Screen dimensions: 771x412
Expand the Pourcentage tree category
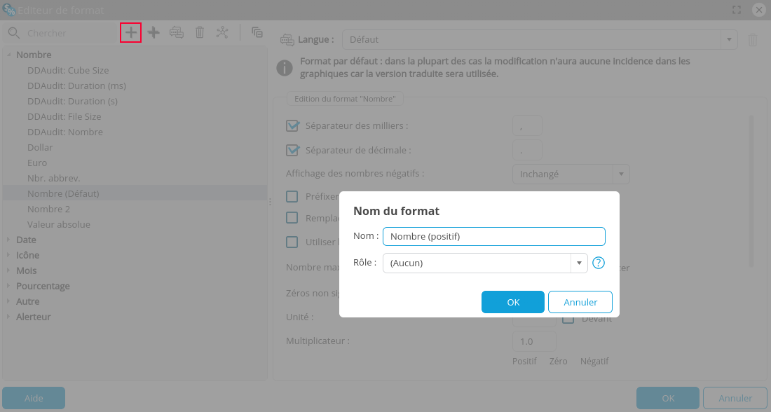click(x=9, y=286)
